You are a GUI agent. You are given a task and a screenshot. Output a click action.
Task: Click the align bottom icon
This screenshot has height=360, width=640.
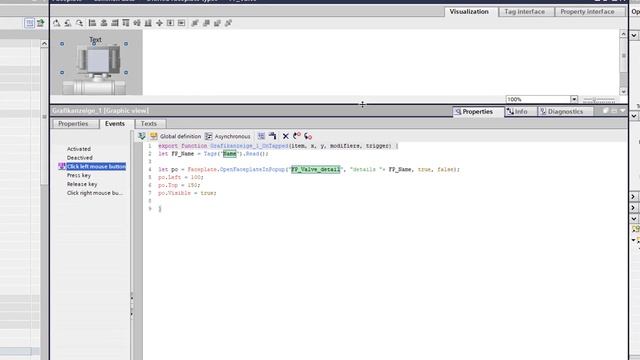pos(148,23)
